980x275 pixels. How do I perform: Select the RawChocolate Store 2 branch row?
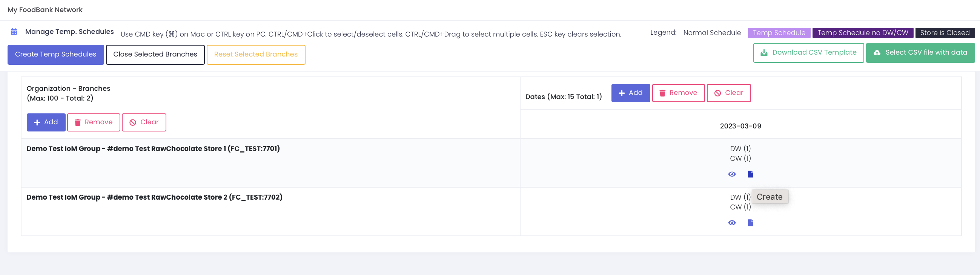(154, 197)
